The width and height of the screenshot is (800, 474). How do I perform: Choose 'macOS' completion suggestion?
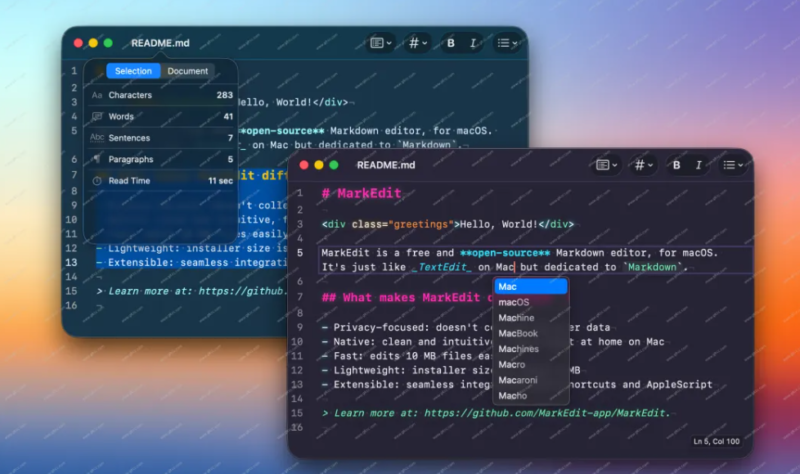point(531,302)
